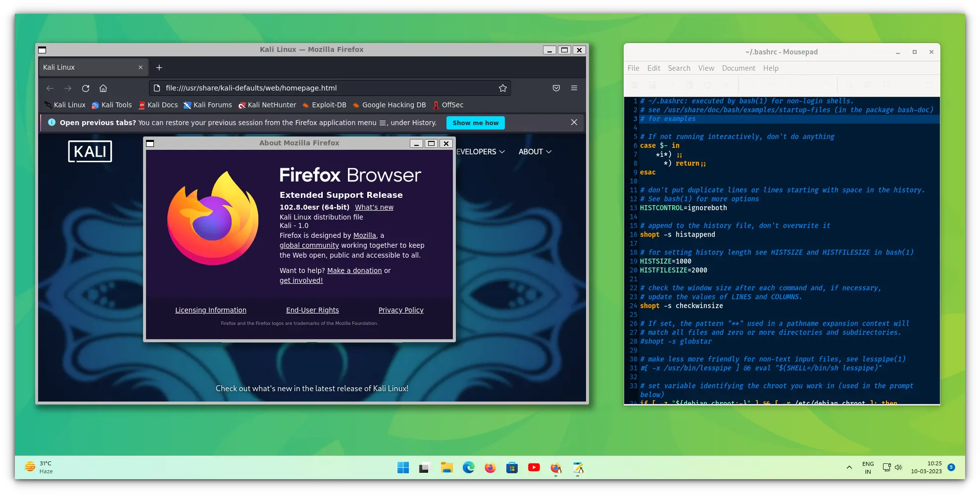
Task: Open Mousepad Document menu
Action: point(738,68)
